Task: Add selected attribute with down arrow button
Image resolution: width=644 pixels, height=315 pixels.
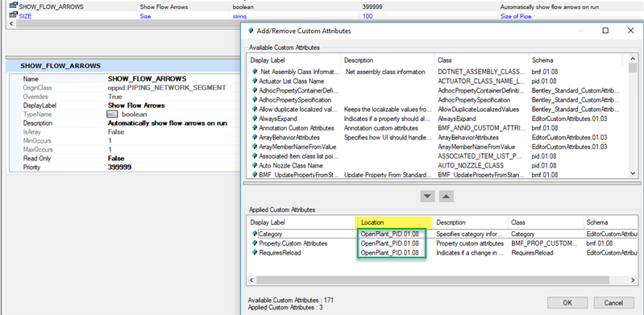Action: tap(427, 197)
